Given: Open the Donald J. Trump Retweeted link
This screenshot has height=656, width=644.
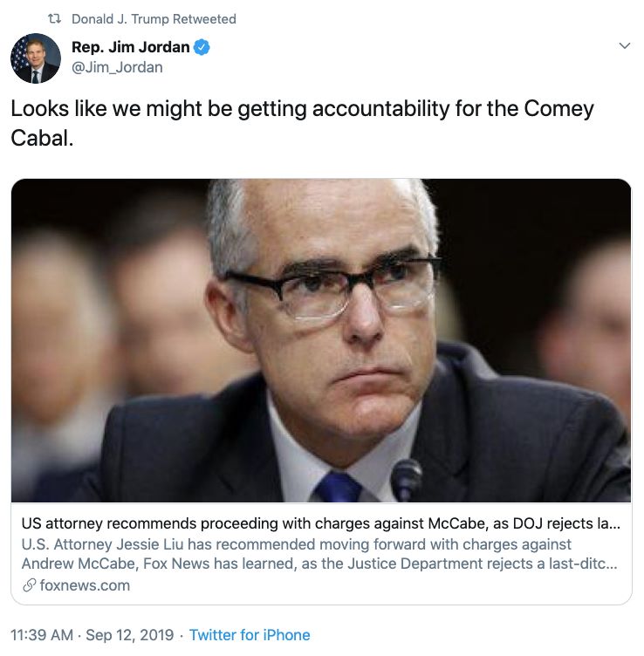Looking at the screenshot, I should 154,18.
